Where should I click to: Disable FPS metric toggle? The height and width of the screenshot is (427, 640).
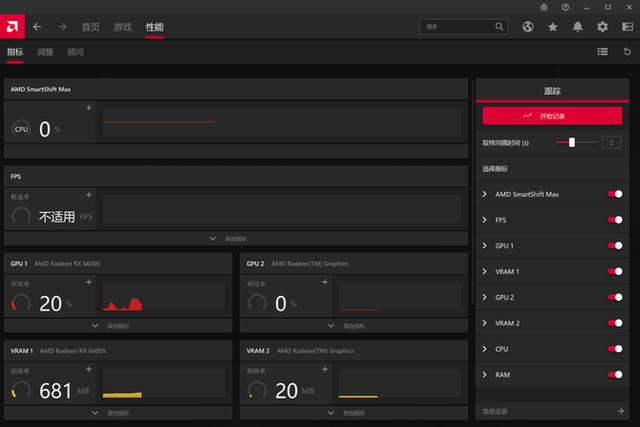tap(614, 220)
